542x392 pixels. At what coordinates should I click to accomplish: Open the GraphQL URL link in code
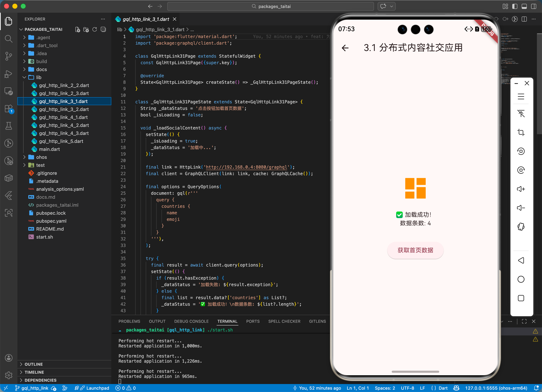tap(246, 167)
